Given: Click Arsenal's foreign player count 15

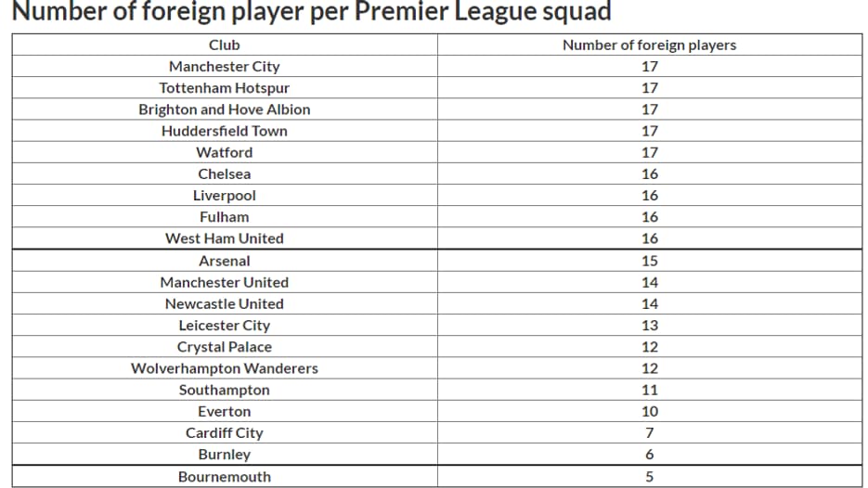Looking at the screenshot, I should (649, 261).
